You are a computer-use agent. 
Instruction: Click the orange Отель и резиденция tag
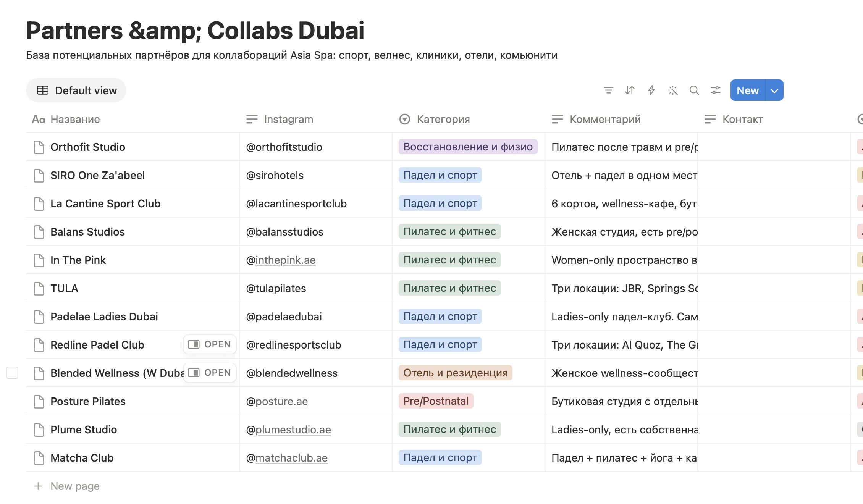pyautogui.click(x=455, y=373)
